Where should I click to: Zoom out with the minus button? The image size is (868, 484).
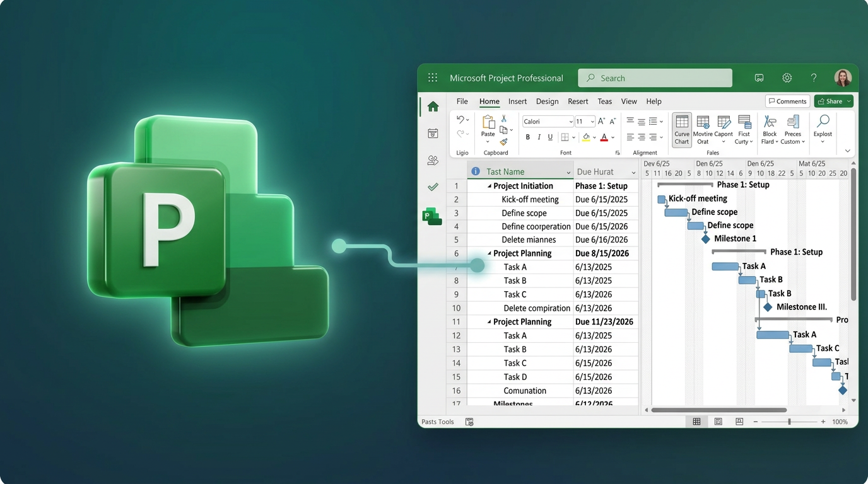pyautogui.click(x=756, y=422)
